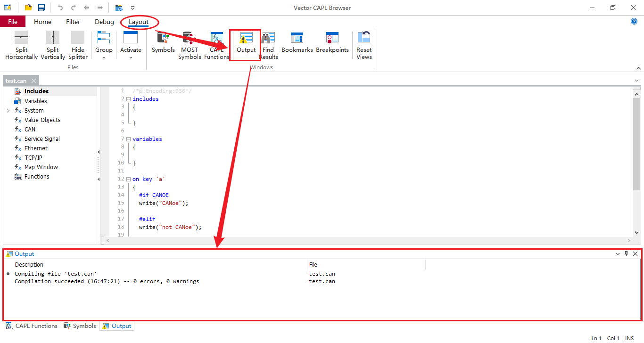Viewport: 644px width, 343px height.
Task: Collapse the on key 'a' code block
Action: (128, 179)
